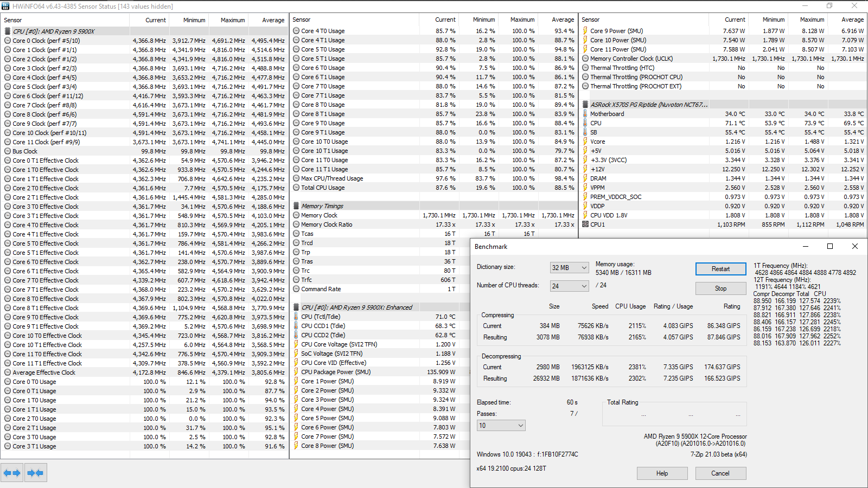Select the Core 11 Clock (perf #9/9) row
Image resolution: width=868 pixels, height=488 pixels.
pos(144,142)
